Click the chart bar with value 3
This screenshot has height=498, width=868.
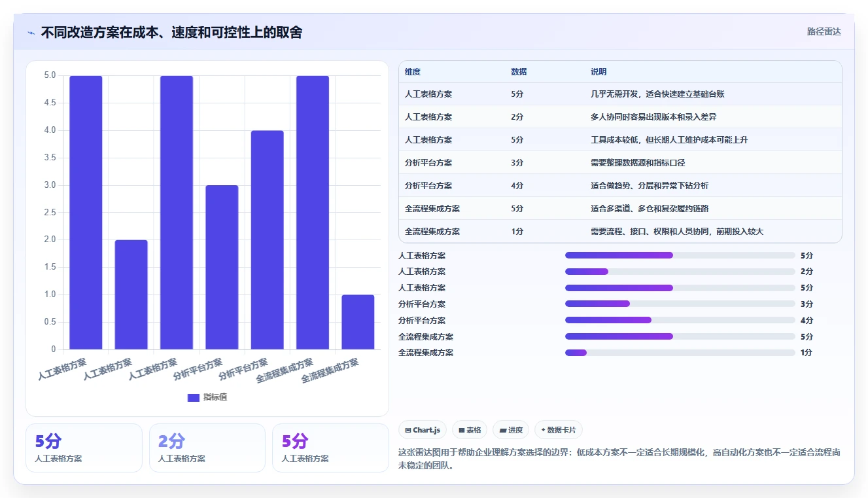pos(222,267)
